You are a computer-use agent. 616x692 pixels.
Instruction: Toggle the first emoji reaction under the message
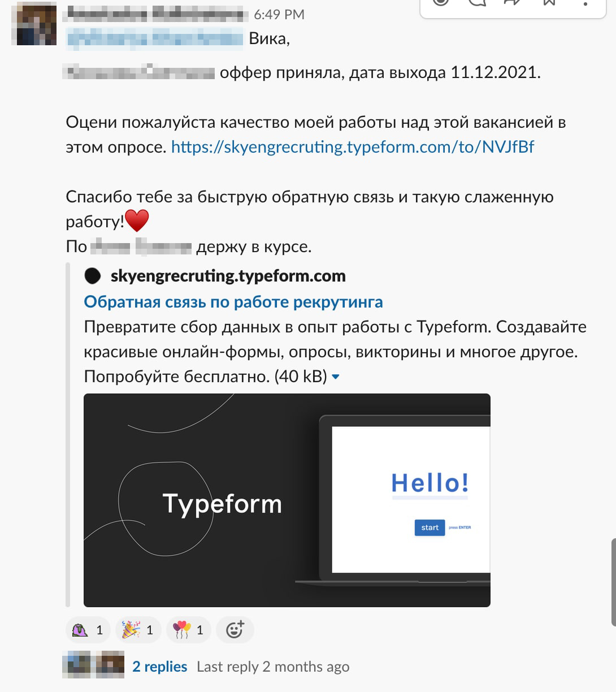tap(88, 629)
